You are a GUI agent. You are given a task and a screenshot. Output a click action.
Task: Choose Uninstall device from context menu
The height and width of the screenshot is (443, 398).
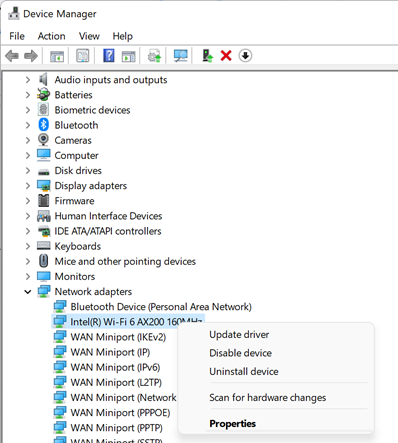pos(244,371)
